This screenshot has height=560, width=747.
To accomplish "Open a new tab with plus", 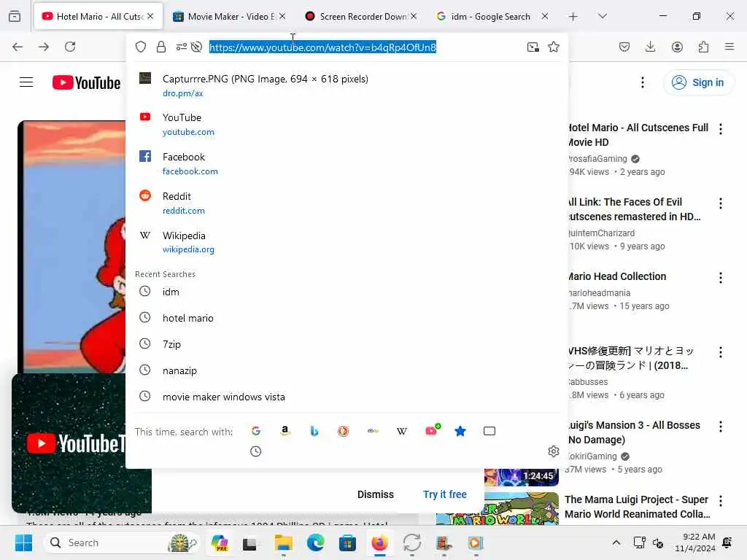I will coord(573,17).
